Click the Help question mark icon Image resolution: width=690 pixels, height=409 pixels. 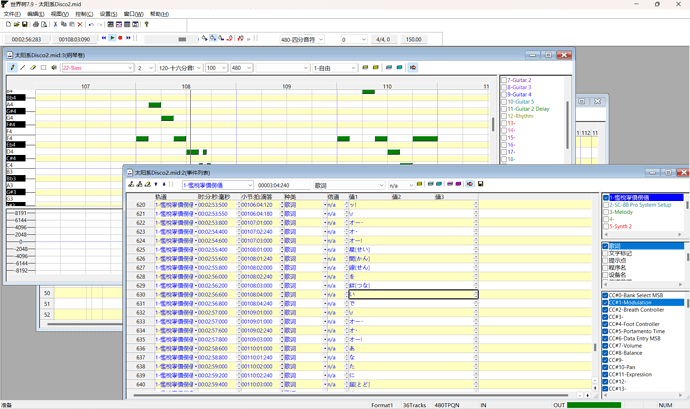tap(147, 25)
